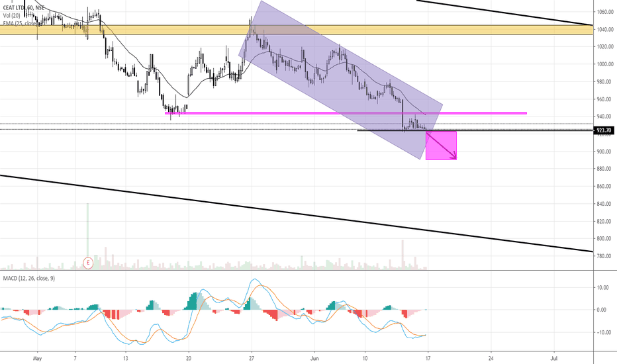Click the 13 date label on time axis
Screen dimensions: 617x364
(x=126, y=359)
